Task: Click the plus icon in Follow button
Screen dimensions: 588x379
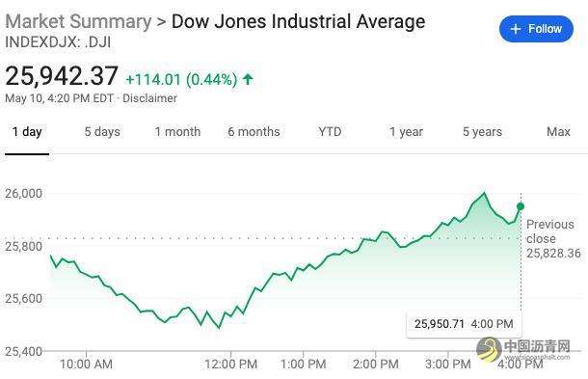Action: point(516,29)
